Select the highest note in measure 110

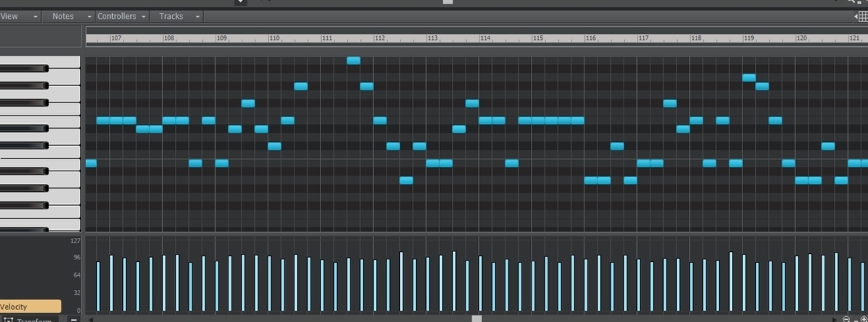[300, 86]
